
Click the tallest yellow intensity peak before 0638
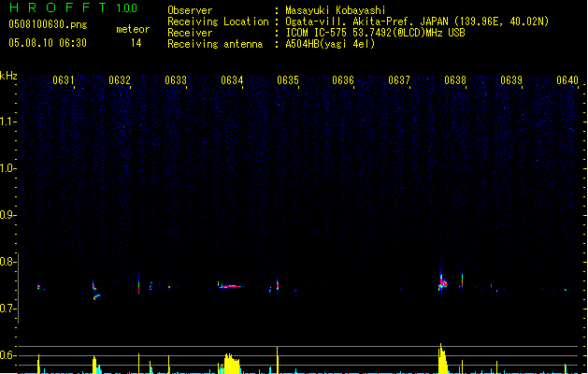[x=442, y=359]
